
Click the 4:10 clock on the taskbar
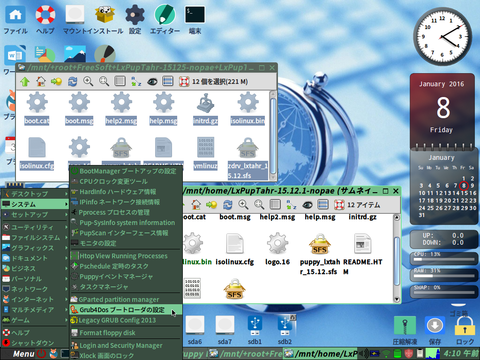click(461, 354)
